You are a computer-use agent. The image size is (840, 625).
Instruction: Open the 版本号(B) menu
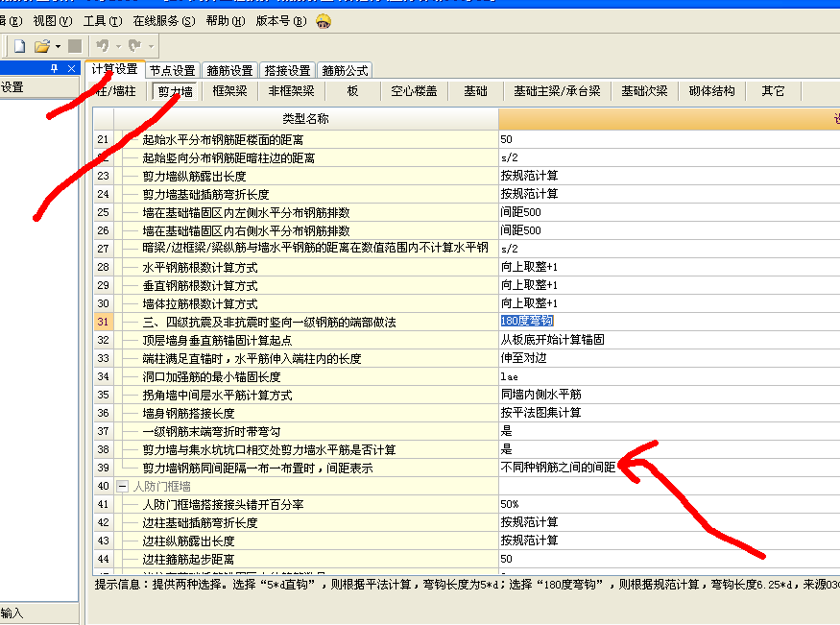[281, 21]
